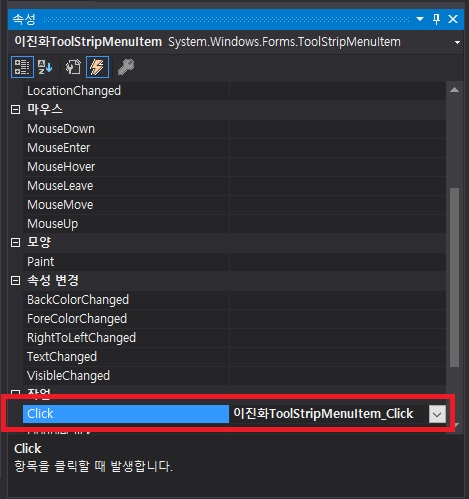Open the Property Pages wrench icon
469x499 pixels.
(126, 67)
